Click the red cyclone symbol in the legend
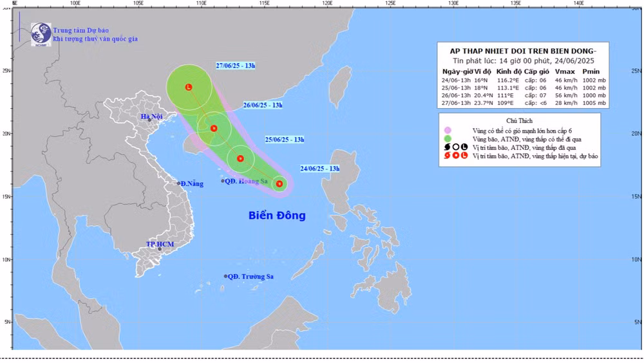The height and width of the screenshot is (363, 644). click(x=446, y=156)
